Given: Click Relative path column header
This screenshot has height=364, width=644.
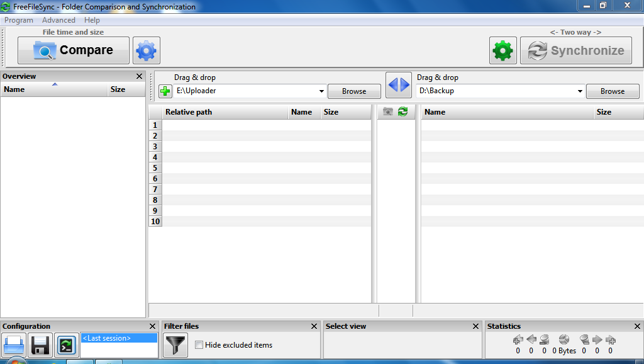Looking at the screenshot, I should tap(225, 112).
